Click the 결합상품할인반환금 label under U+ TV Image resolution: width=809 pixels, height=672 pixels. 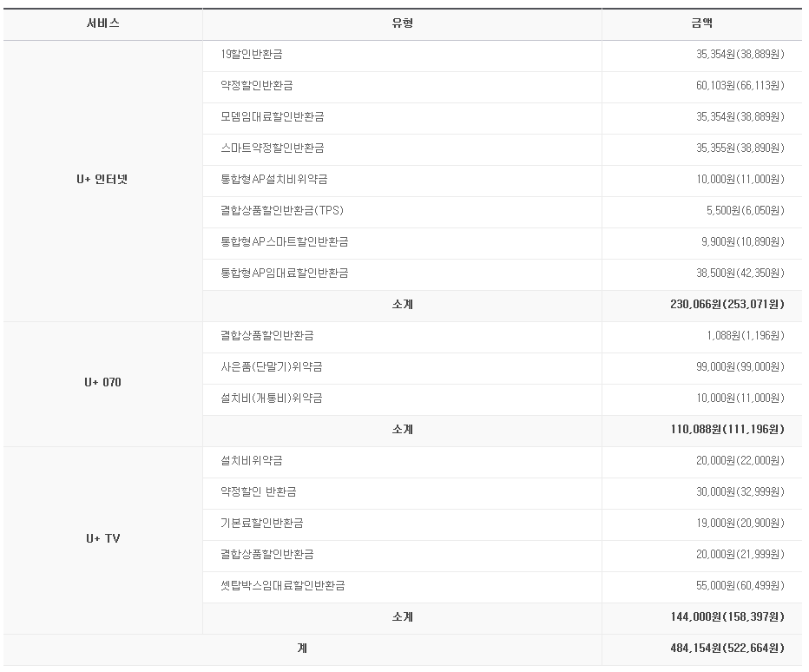[x=266, y=554]
